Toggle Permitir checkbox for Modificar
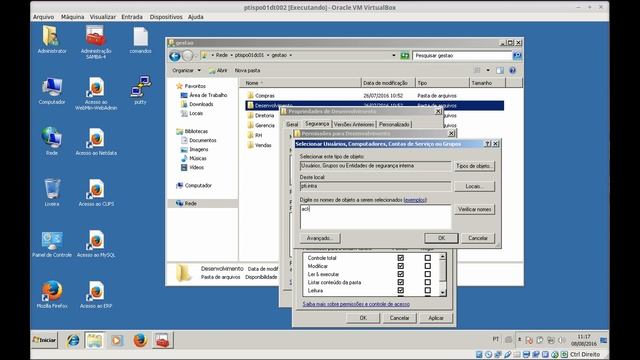The image size is (640, 360). click(x=400, y=266)
